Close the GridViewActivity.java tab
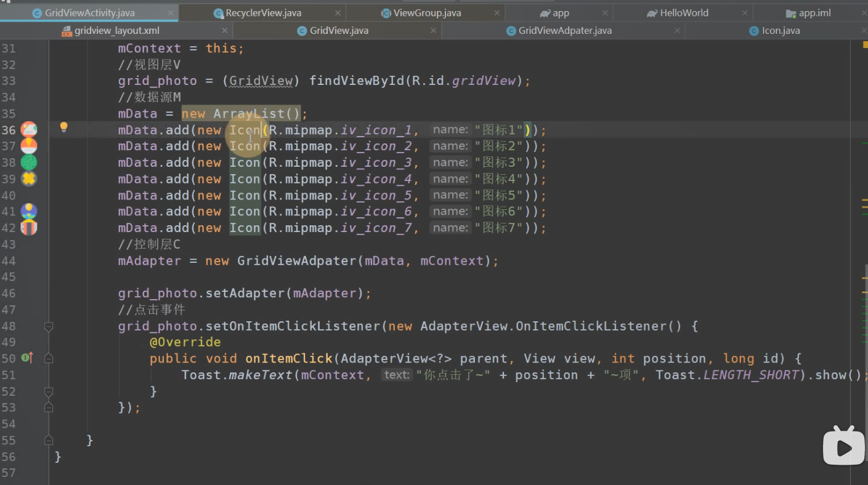The image size is (868, 485). coord(171,13)
